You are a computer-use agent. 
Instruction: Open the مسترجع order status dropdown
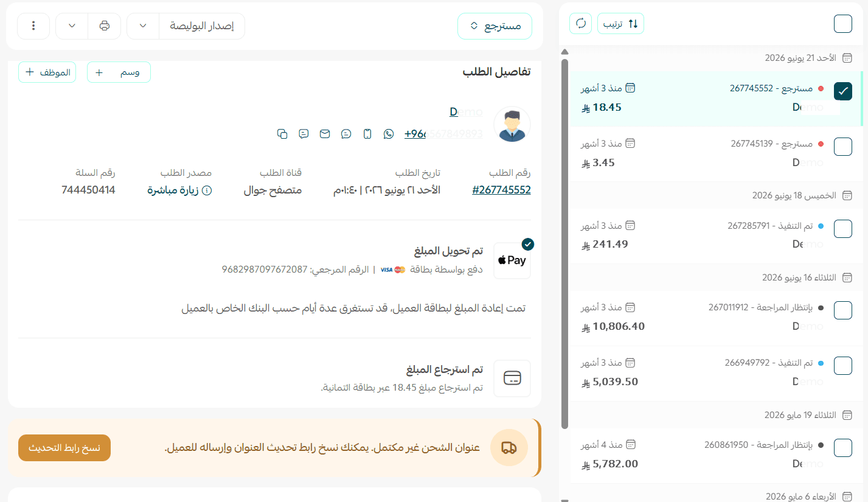pos(495,26)
